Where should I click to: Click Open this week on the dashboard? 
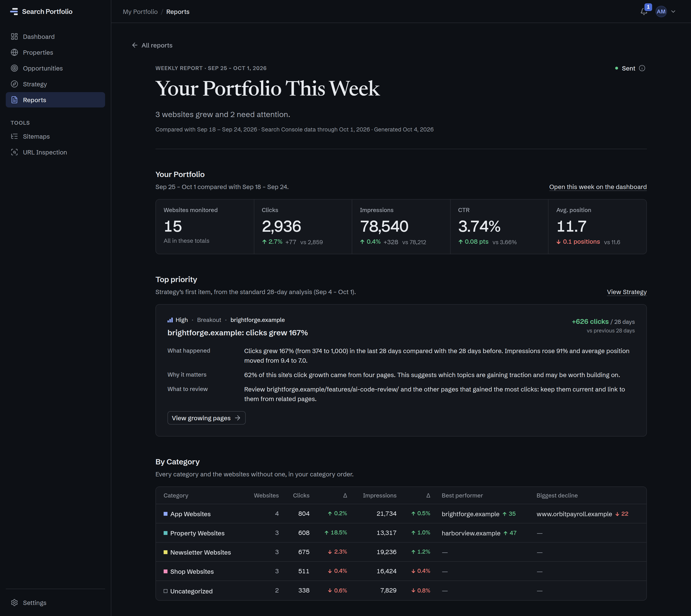click(x=598, y=187)
